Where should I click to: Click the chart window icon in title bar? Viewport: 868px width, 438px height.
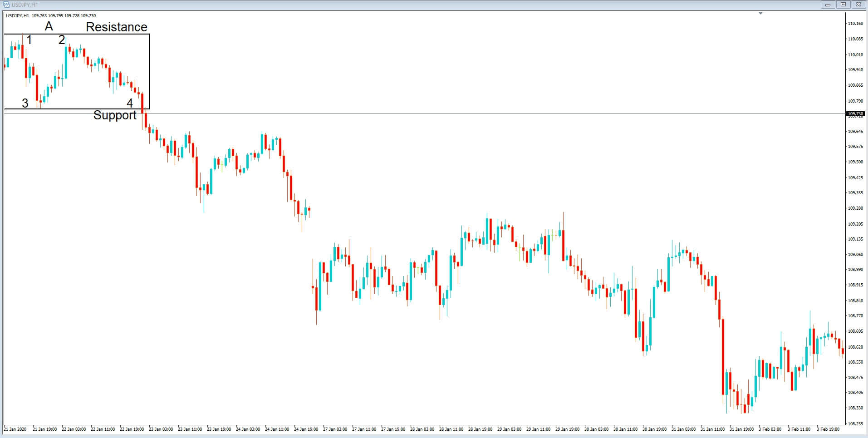click(6, 5)
